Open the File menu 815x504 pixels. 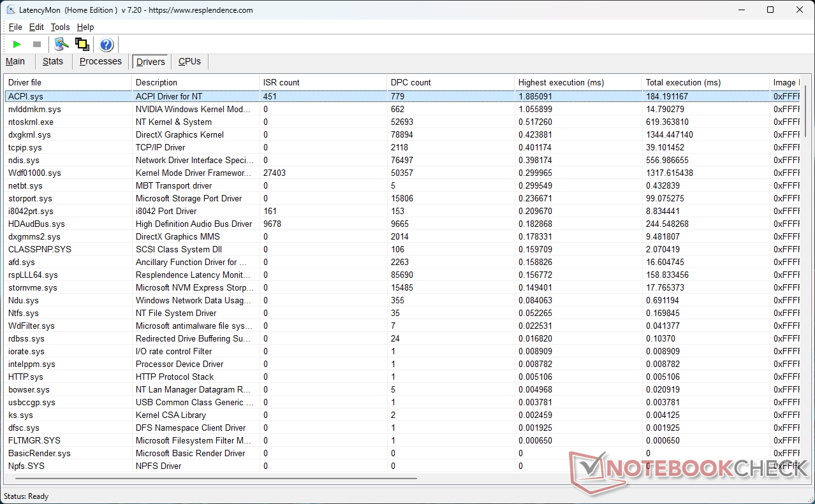[x=15, y=27]
